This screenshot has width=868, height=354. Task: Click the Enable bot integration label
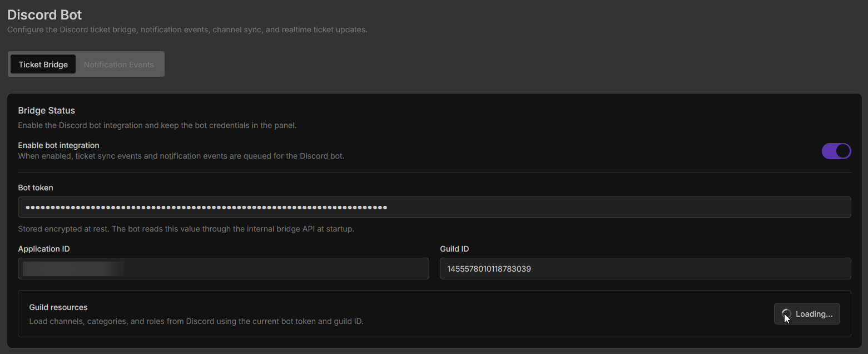[x=58, y=145]
